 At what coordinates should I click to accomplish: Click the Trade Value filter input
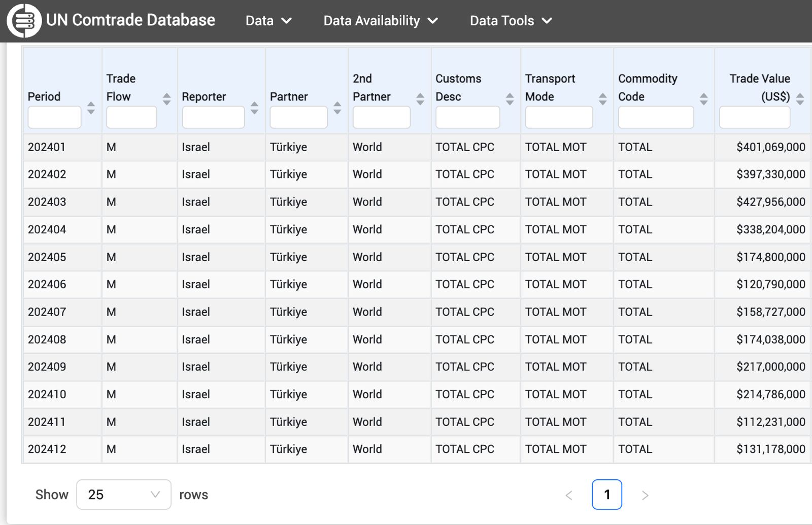coord(754,118)
